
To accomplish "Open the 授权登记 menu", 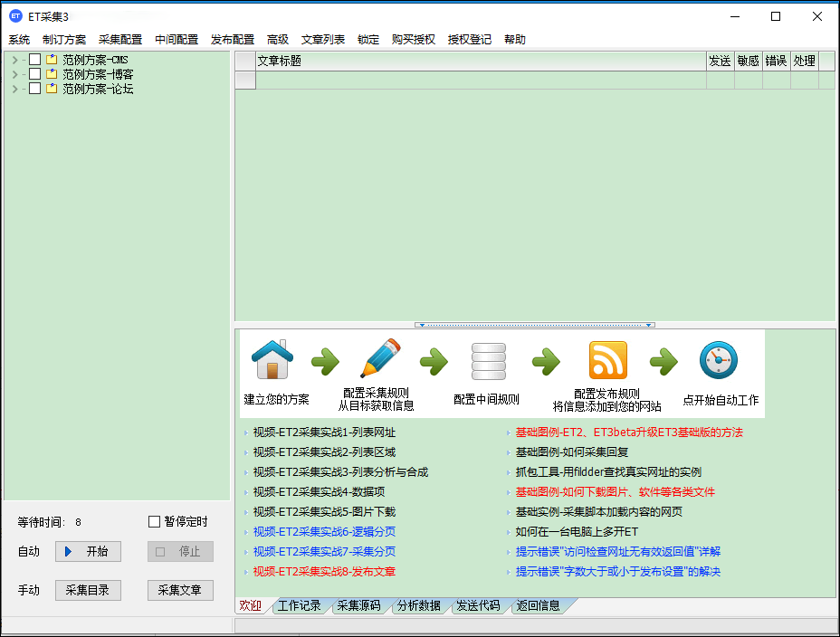I will click(470, 40).
